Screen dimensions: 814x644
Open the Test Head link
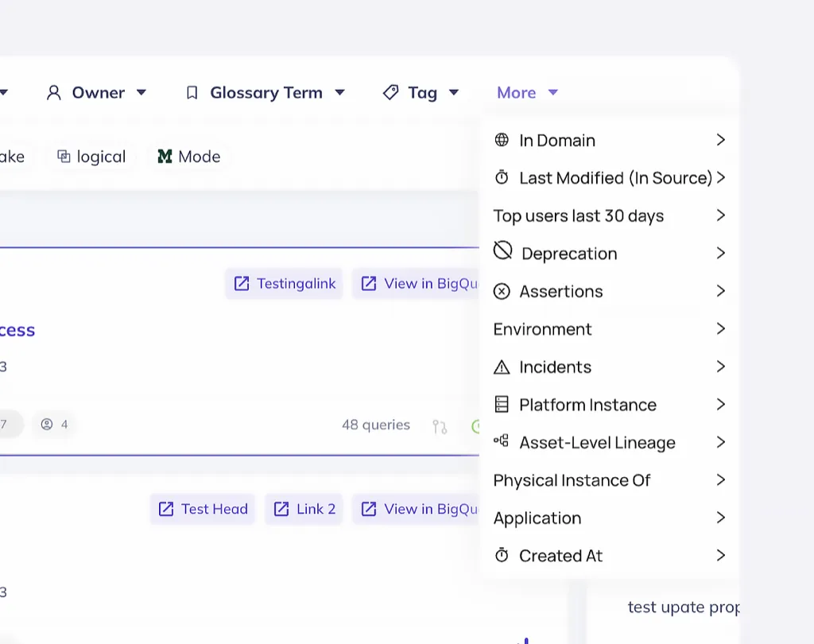[203, 509]
